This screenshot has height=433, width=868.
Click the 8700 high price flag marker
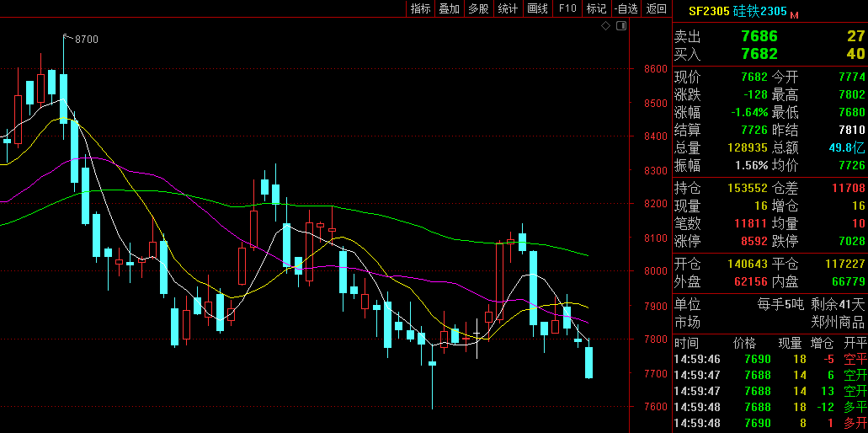(x=85, y=40)
